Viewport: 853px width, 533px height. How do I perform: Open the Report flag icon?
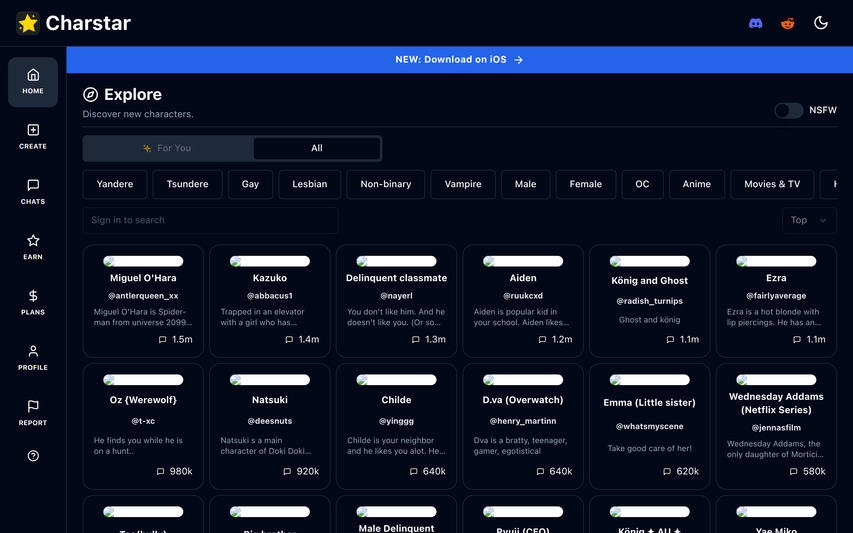(x=33, y=412)
